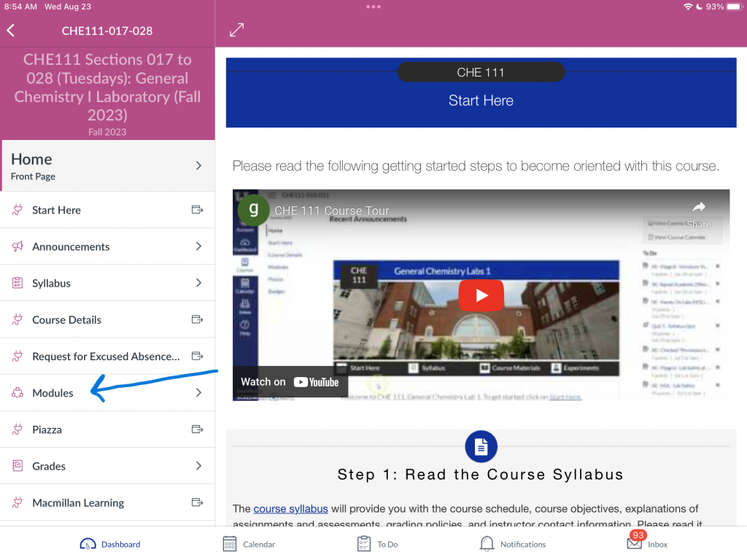
Task: Switch to the To Do tab
Action: (x=378, y=544)
